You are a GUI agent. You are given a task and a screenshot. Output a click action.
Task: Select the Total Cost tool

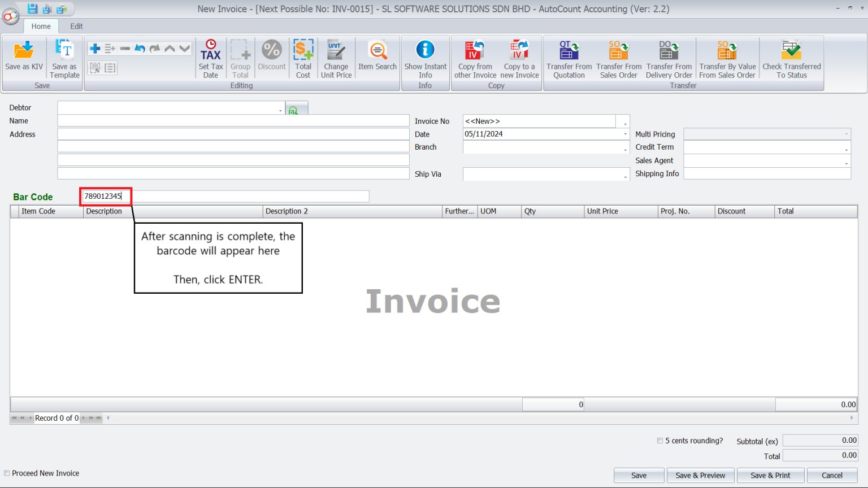[303, 56]
